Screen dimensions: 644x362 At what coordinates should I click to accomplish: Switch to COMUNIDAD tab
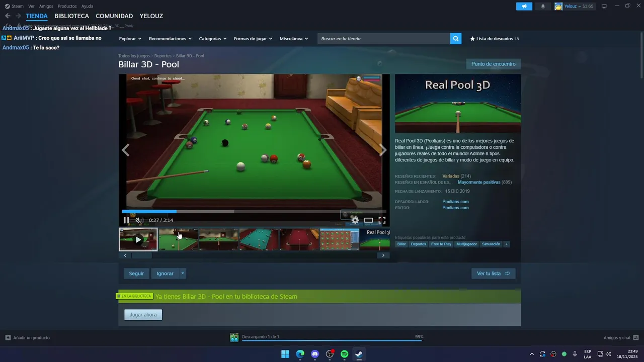114,16
